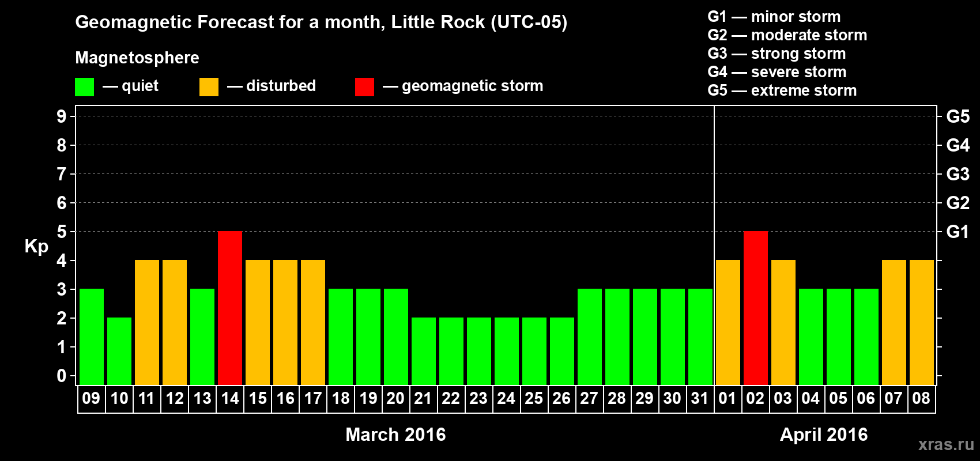Click the date label 29
The image size is (980, 461).
point(644,399)
